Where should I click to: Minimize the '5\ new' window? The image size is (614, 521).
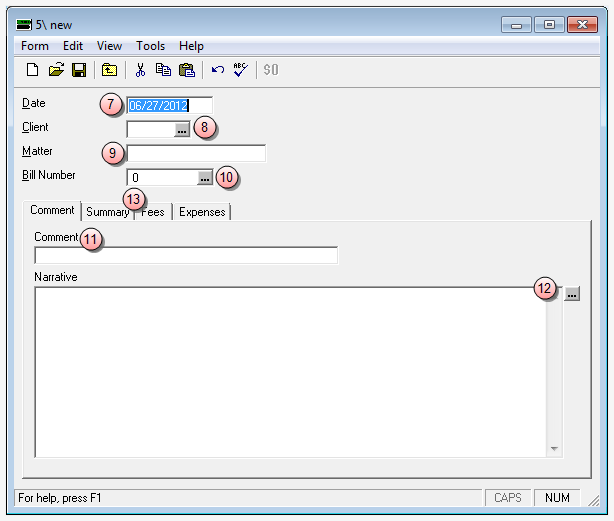516,25
